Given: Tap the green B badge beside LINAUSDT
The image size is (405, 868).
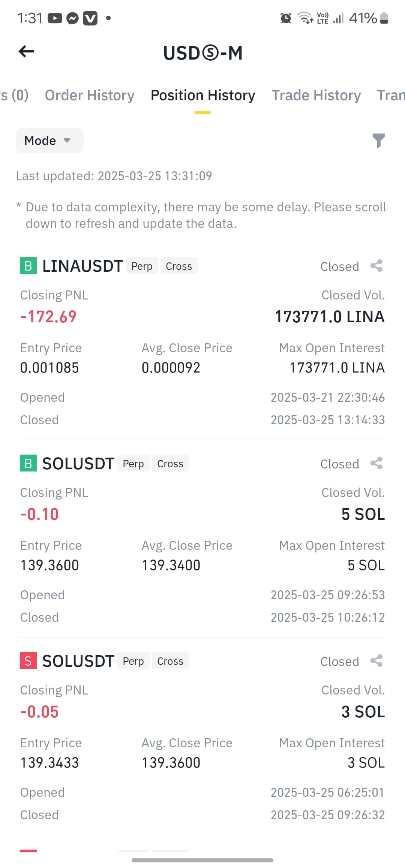Looking at the screenshot, I should pos(28,266).
